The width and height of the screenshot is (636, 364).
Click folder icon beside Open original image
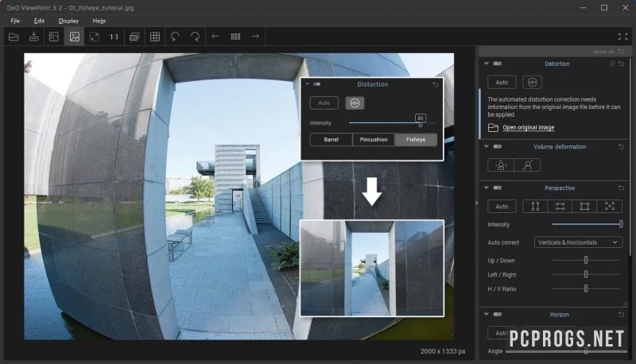tap(493, 128)
